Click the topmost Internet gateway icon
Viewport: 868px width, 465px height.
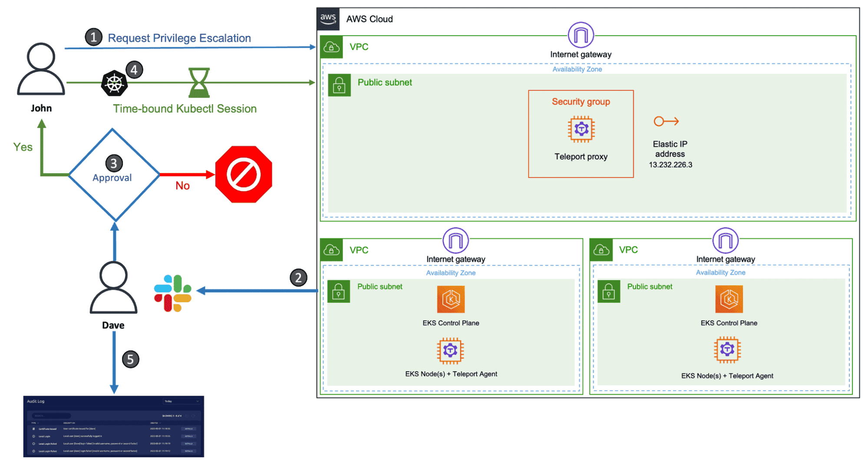tap(581, 35)
